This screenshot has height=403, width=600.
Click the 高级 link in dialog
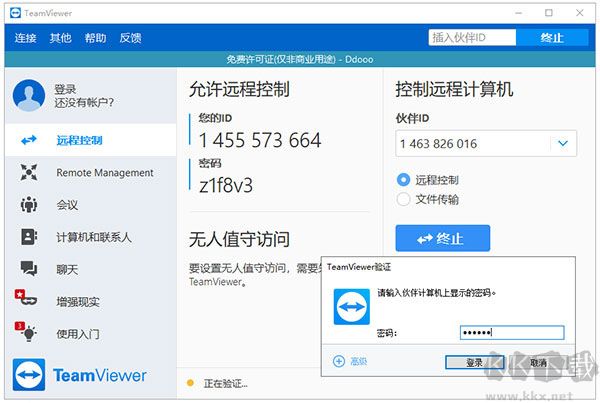pyautogui.click(x=359, y=361)
